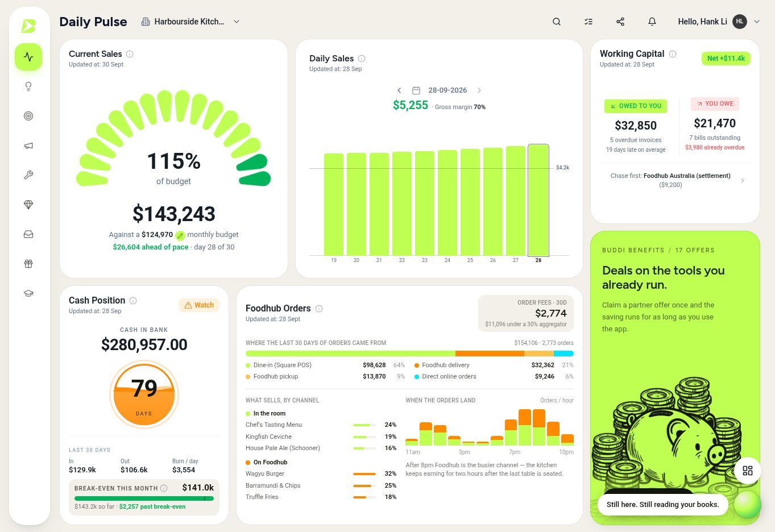The width and height of the screenshot is (775, 532).
Task: Show info for Daily Sales
Action: pyautogui.click(x=362, y=59)
